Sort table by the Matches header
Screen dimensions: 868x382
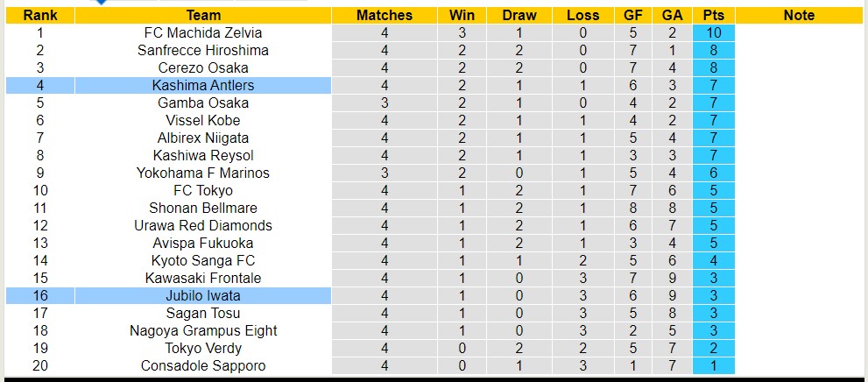point(385,15)
